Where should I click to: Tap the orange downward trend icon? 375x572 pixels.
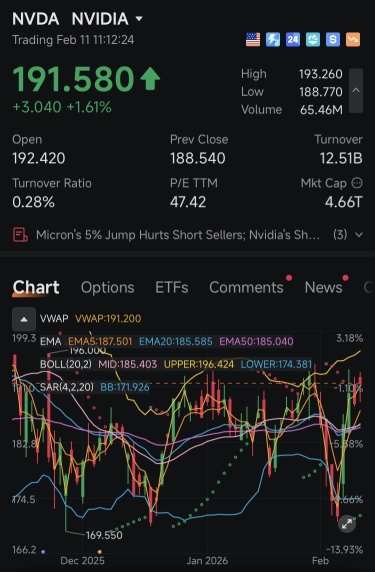coord(353,39)
